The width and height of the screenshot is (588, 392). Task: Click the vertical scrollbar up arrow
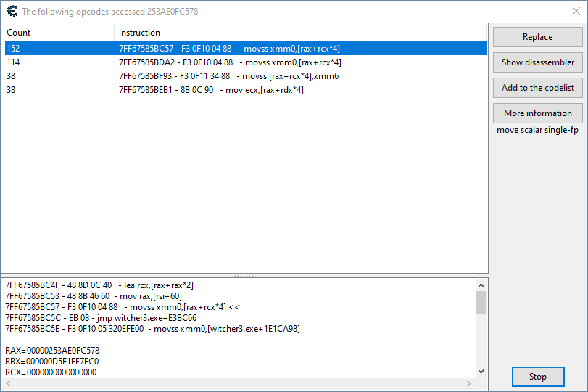tap(481, 285)
